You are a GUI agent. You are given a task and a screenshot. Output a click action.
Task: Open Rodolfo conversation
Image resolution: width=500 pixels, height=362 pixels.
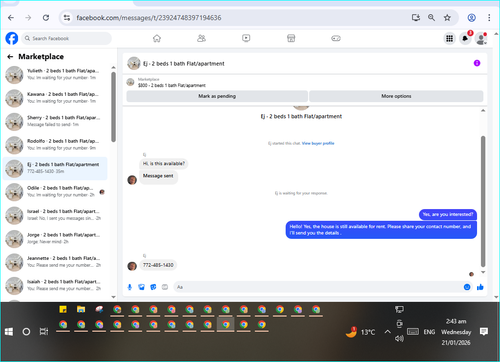[x=55, y=145]
